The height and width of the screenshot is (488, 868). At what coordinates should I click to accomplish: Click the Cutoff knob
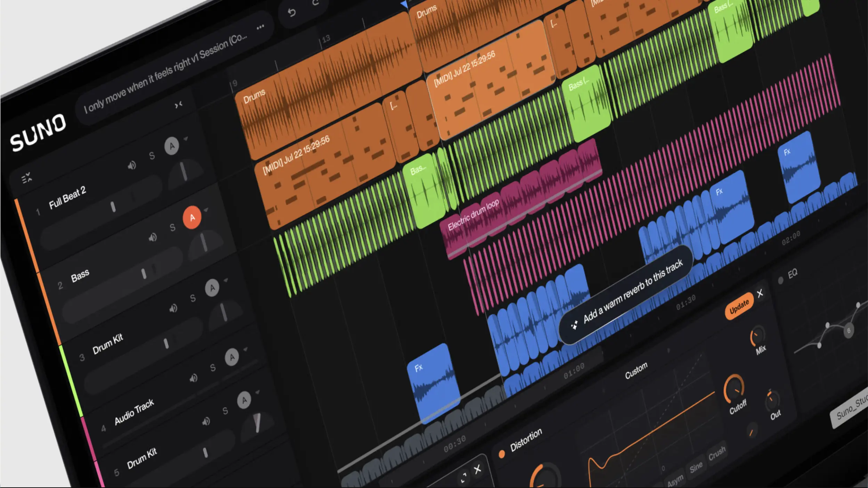pos(734,389)
